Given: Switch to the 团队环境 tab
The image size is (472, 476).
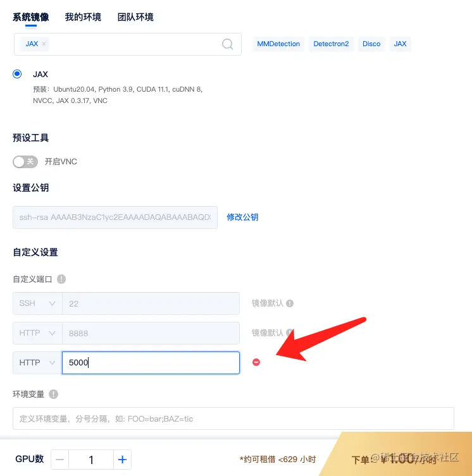Looking at the screenshot, I should 135,17.
